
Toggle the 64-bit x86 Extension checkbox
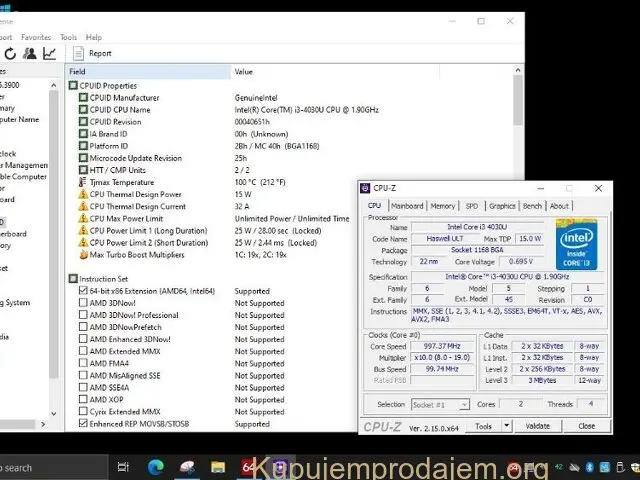coord(83,291)
